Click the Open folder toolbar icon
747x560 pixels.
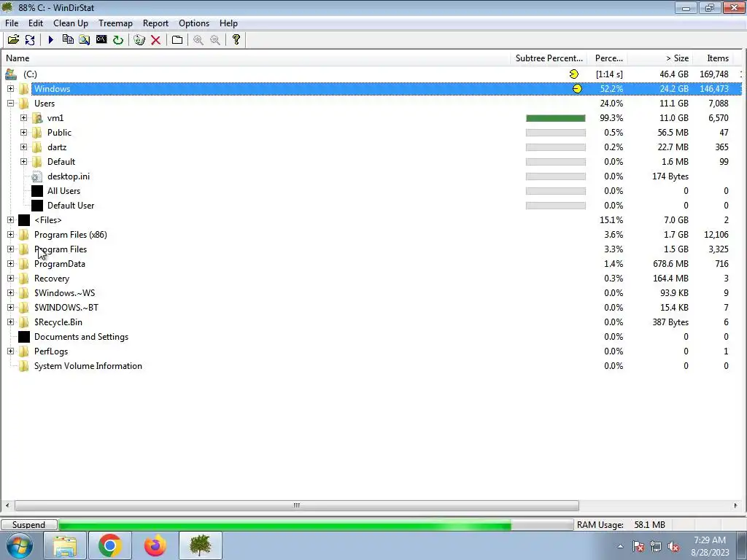coord(13,40)
